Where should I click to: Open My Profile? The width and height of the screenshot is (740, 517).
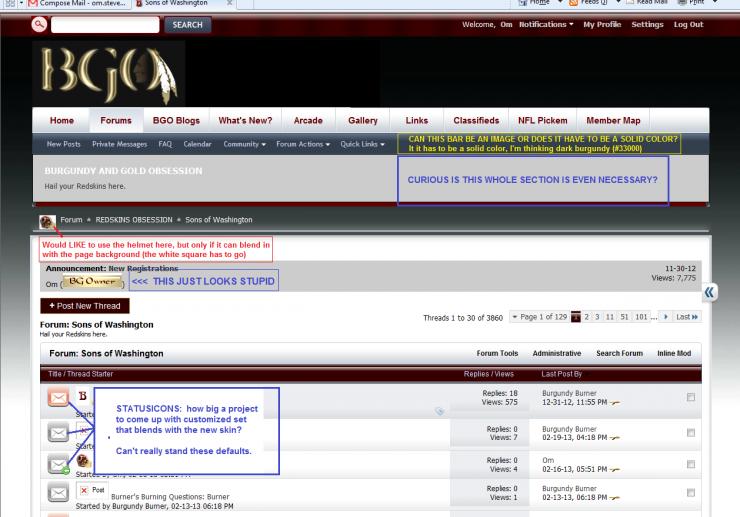click(602, 25)
